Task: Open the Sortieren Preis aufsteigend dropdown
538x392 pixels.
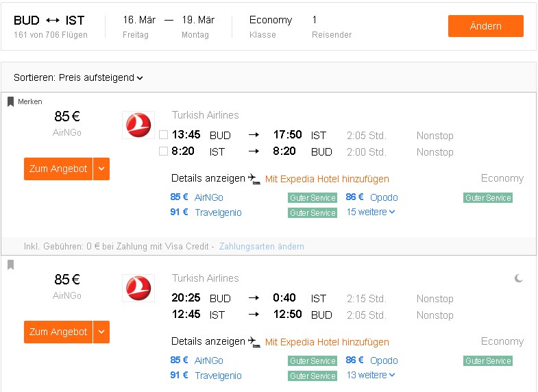Action: [x=78, y=78]
